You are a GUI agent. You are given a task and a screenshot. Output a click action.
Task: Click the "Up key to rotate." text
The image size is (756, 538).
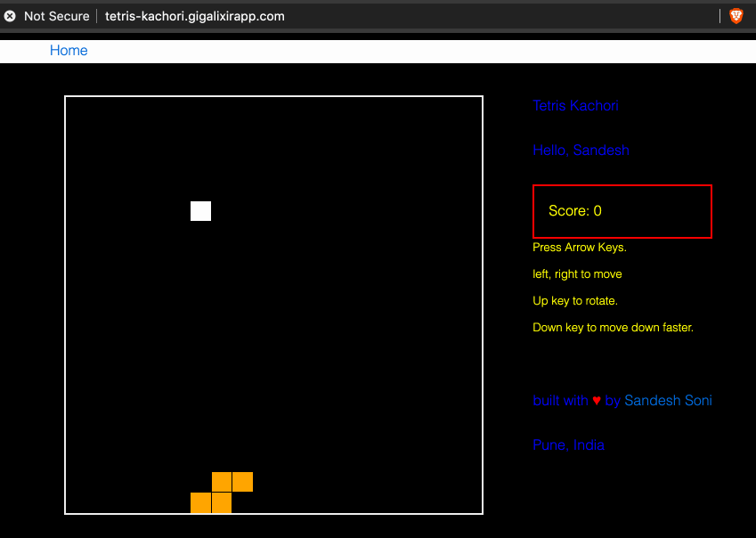click(x=575, y=301)
